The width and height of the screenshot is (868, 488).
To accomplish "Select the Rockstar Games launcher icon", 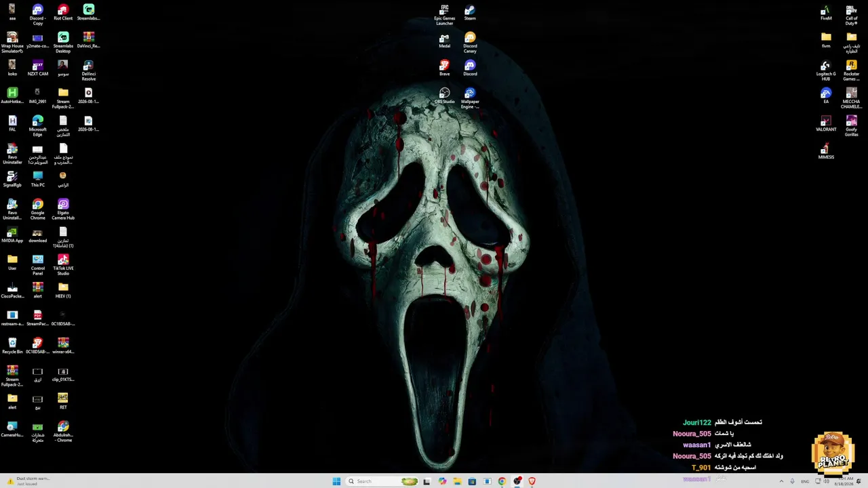I will pyautogui.click(x=852, y=70).
